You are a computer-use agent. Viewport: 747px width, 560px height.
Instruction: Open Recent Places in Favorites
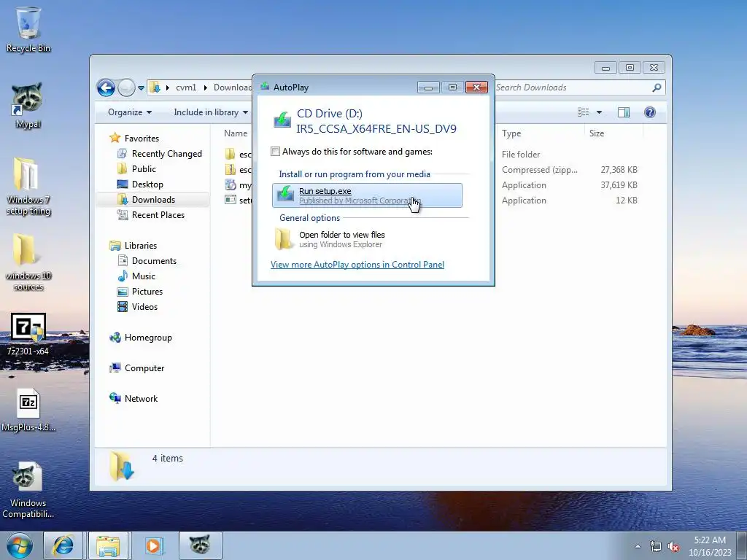(158, 215)
